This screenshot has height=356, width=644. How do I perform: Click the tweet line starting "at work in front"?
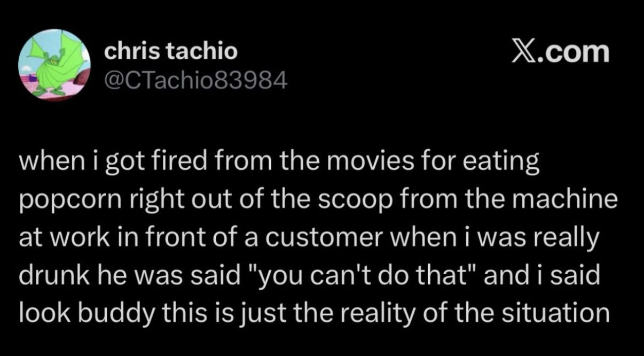point(309,238)
